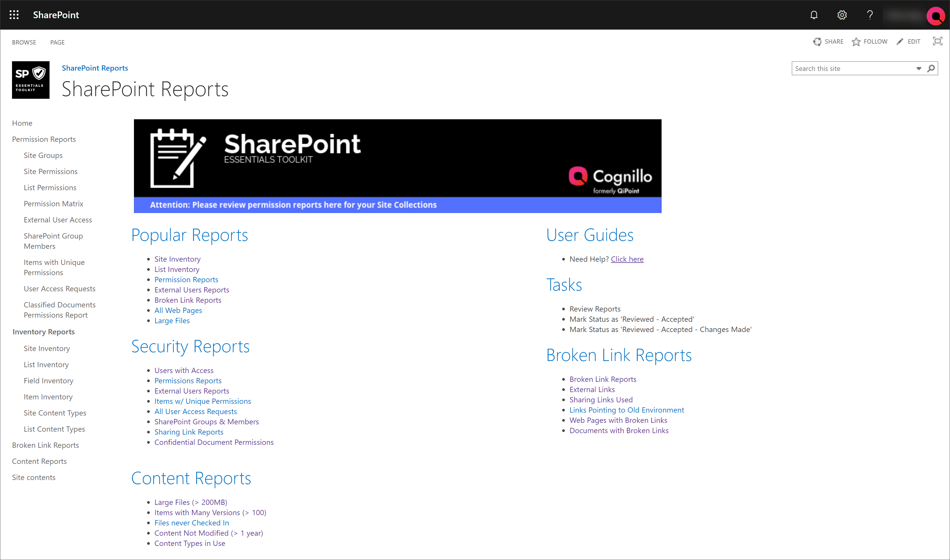Click the search magnifier icon
950x560 pixels.
pyautogui.click(x=930, y=68)
